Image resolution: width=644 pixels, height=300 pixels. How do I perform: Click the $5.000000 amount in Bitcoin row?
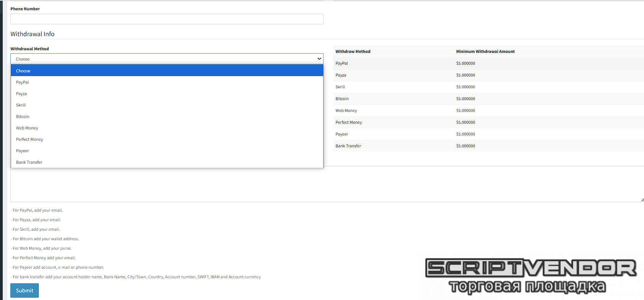[x=465, y=99]
